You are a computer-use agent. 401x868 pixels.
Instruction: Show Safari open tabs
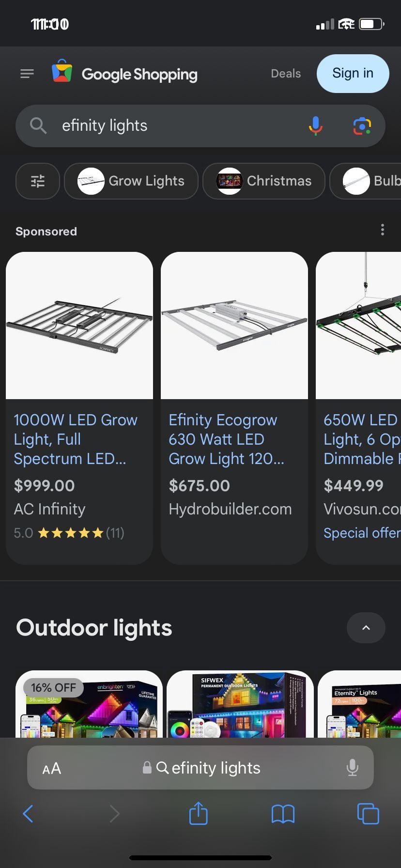click(x=368, y=813)
